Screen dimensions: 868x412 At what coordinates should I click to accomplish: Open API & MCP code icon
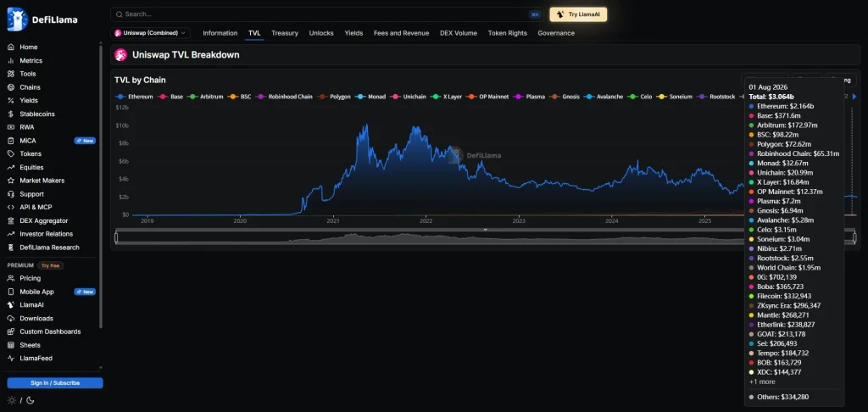point(10,207)
